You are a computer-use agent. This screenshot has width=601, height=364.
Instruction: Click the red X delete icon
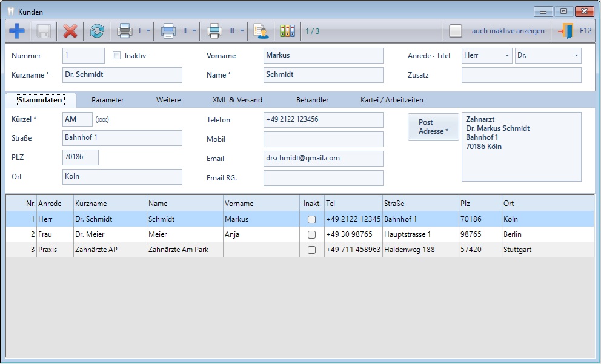tap(70, 31)
